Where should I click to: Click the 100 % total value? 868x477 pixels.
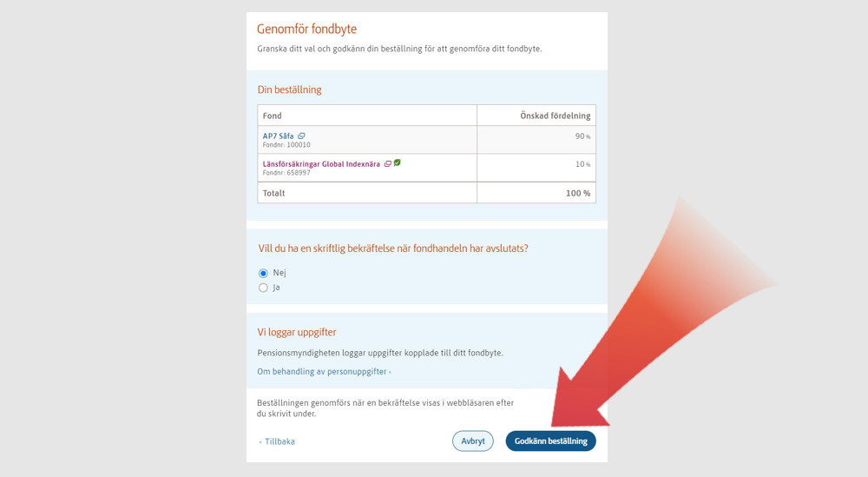tap(577, 193)
